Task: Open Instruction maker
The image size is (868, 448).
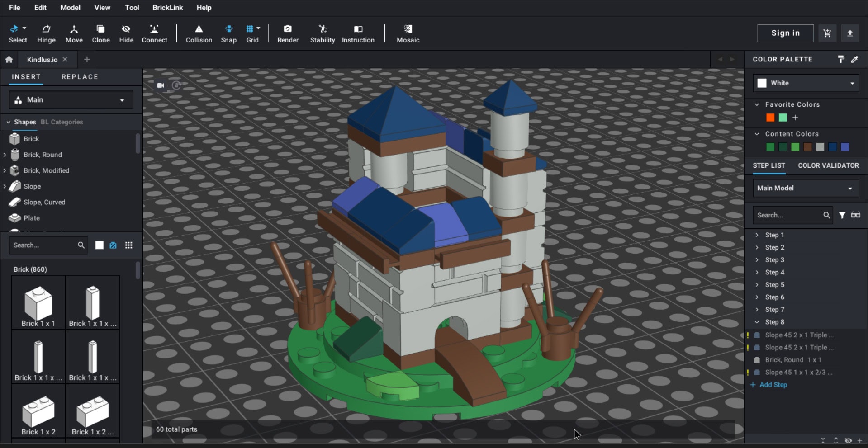Action: click(358, 33)
